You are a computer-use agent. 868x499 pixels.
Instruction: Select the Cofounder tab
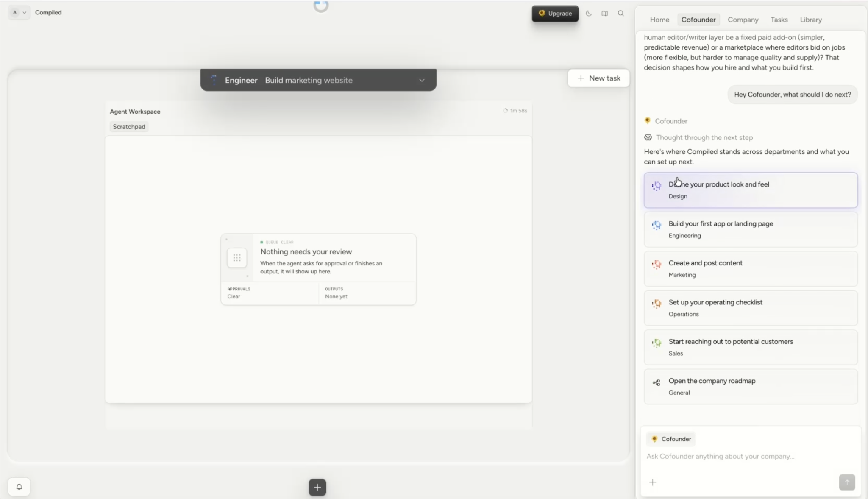[x=698, y=20]
